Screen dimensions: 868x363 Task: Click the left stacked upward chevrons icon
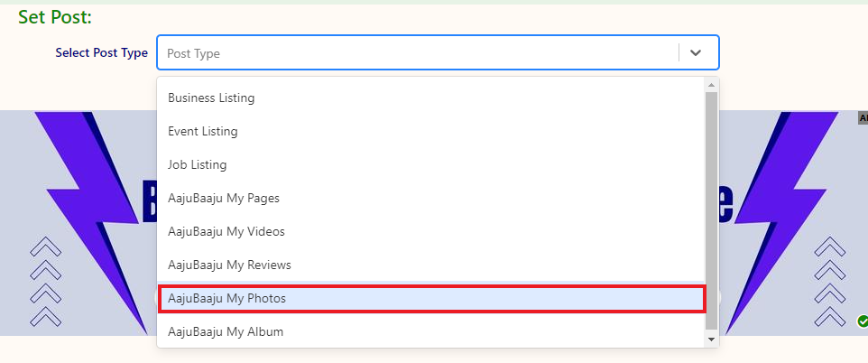point(45,282)
